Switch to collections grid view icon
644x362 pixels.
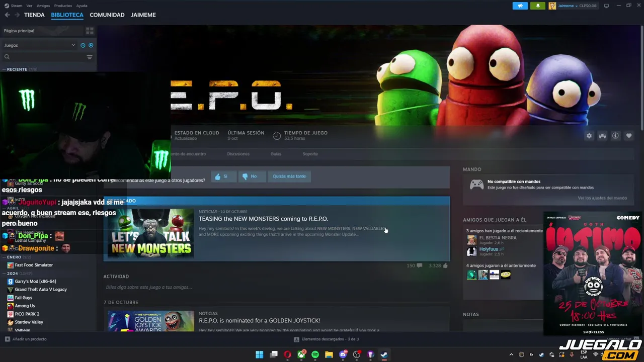90,31
